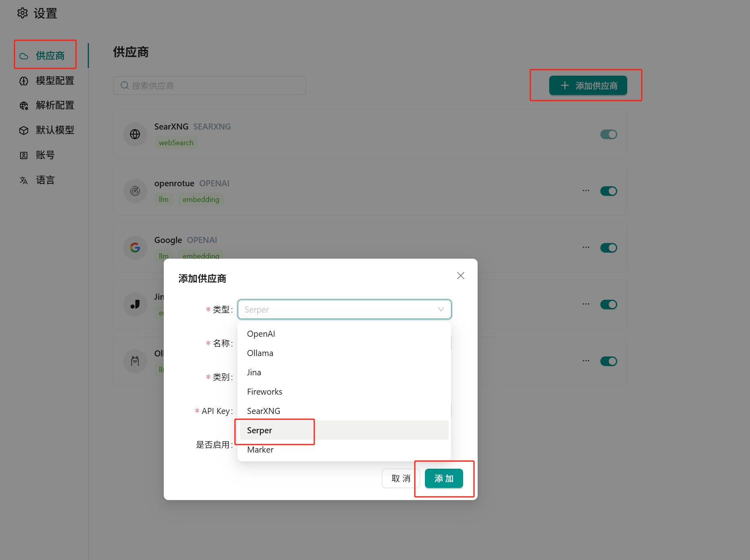Screen dimensions: 750x560
Task: Close the add provider dialog
Action: (x=460, y=276)
